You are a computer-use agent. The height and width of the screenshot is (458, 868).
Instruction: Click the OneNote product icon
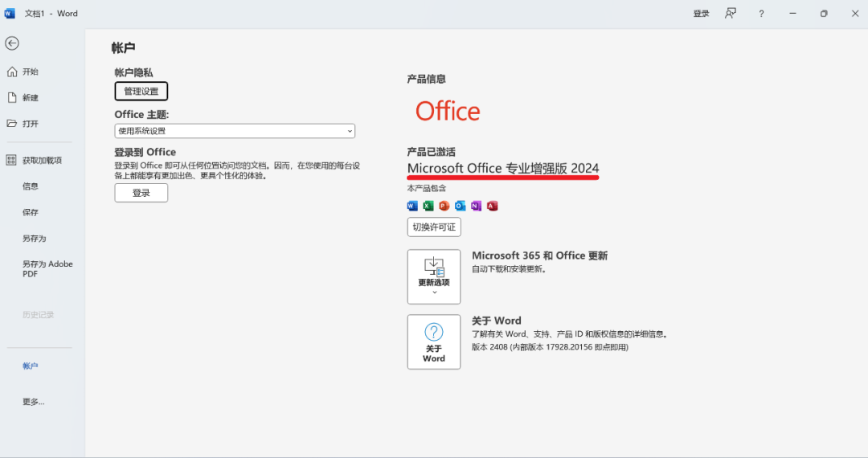(x=476, y=206)
